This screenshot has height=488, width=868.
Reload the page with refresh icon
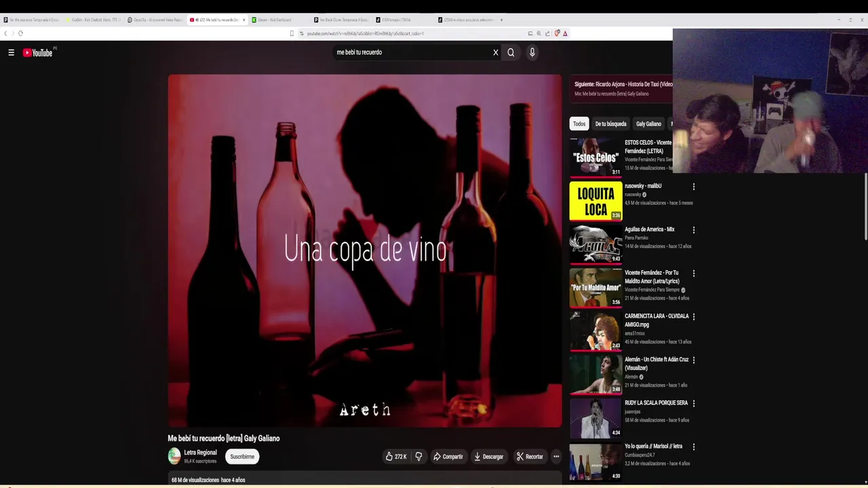20,33
